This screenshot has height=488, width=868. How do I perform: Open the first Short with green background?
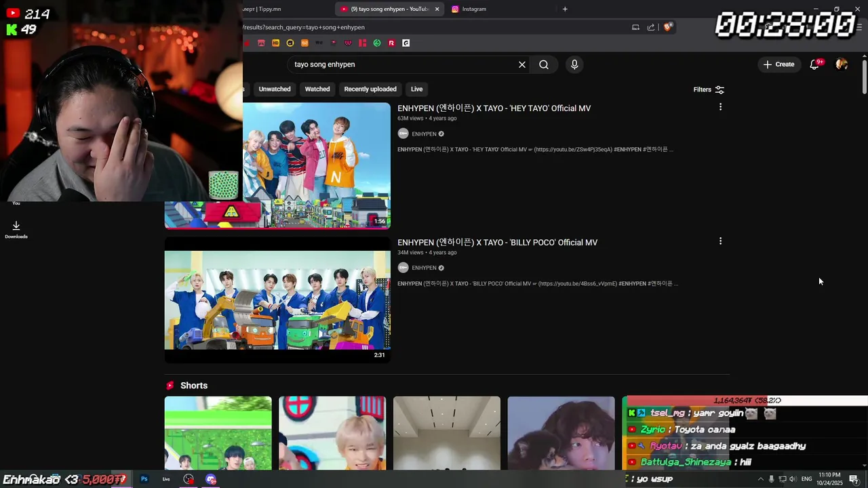coord(218,433)
